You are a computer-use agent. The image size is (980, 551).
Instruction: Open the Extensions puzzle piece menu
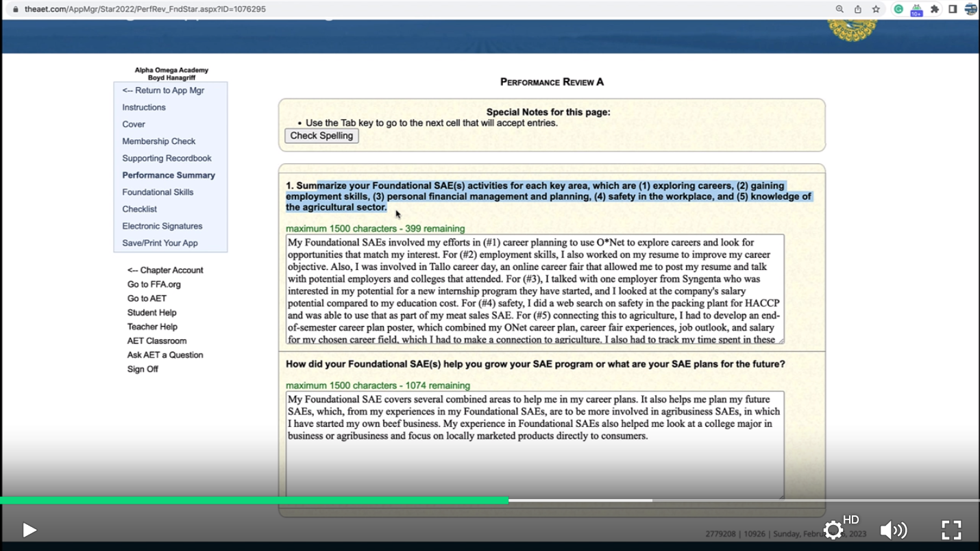coord(935,9)
